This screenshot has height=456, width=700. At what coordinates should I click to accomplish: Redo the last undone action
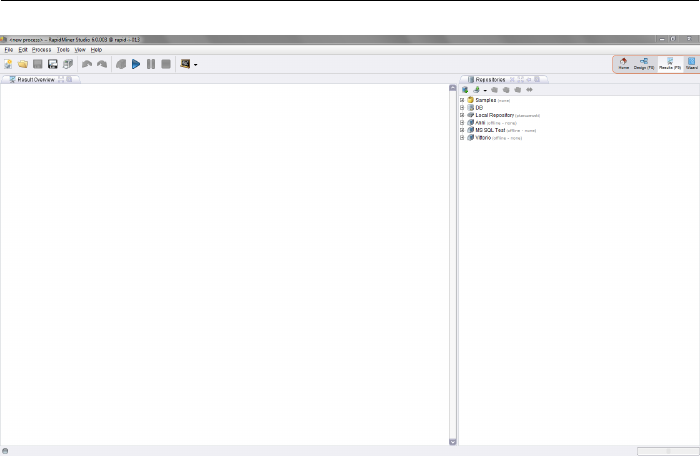pos(102,64)
